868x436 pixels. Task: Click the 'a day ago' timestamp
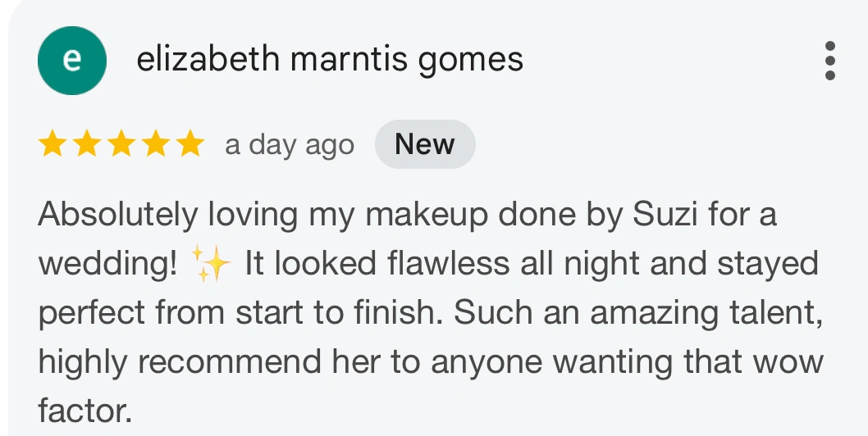click(290, 145)
